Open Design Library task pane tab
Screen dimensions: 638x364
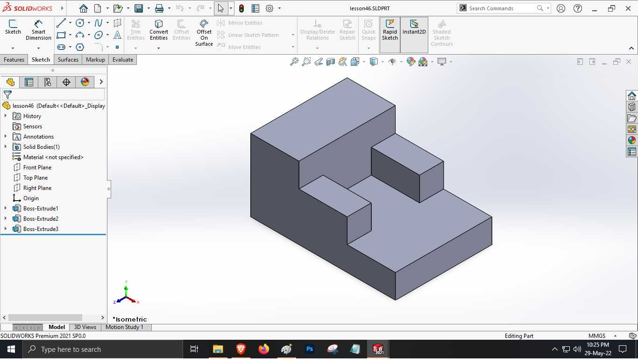(632, 107)
